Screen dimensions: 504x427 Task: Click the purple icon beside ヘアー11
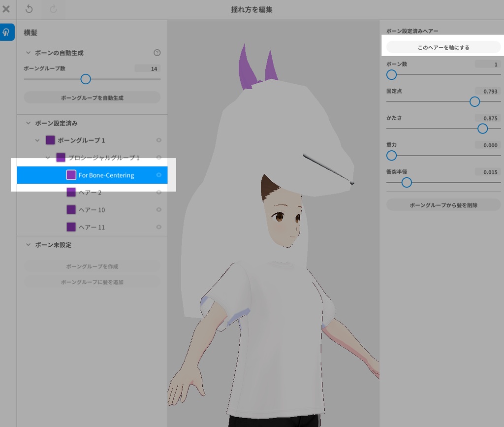[x=70, y=227]
